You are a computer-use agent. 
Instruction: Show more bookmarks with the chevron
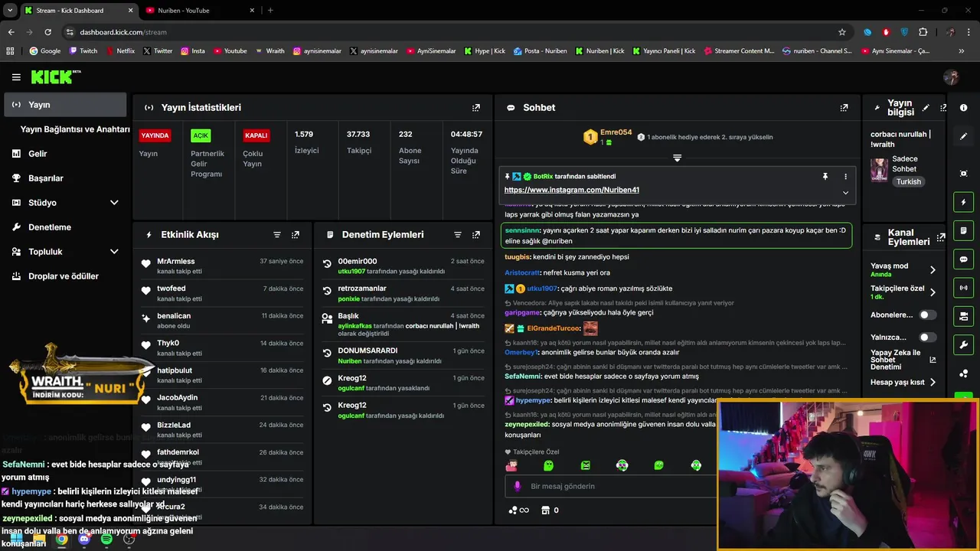point(962,51)
